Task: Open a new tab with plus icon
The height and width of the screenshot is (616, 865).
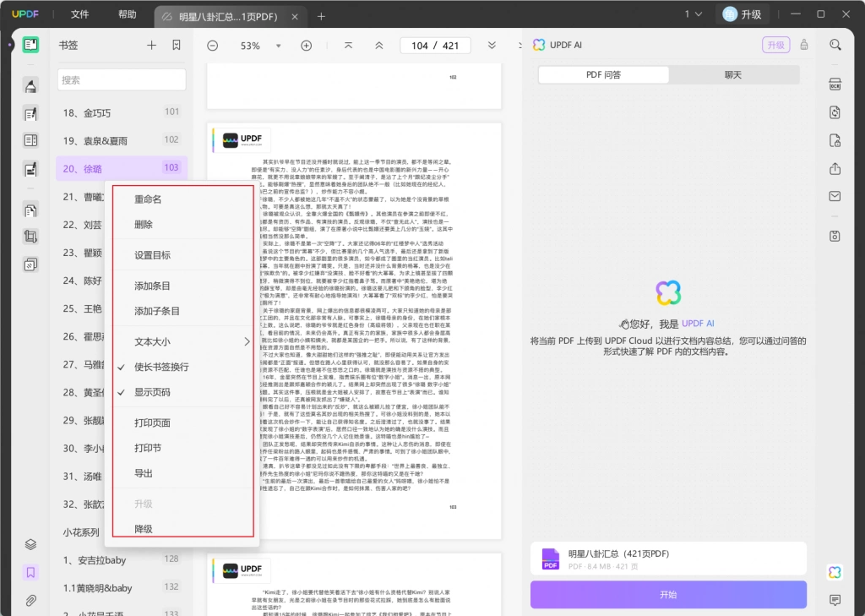Action: [x=321, y=17]
